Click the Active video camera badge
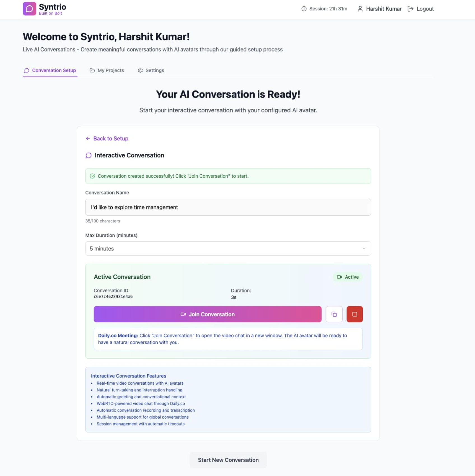475x476 pixels. point(348,277)
